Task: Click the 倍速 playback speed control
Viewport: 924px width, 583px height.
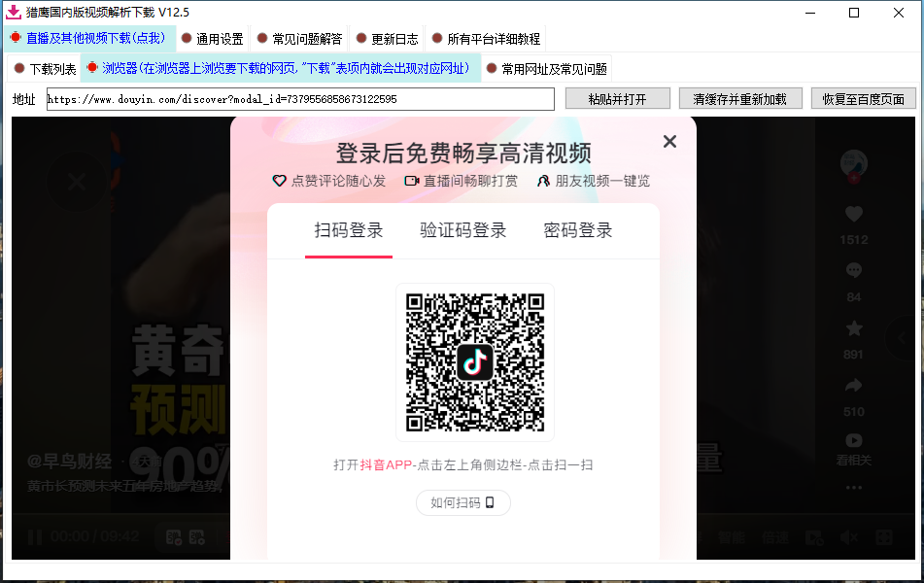Action: 775,537
